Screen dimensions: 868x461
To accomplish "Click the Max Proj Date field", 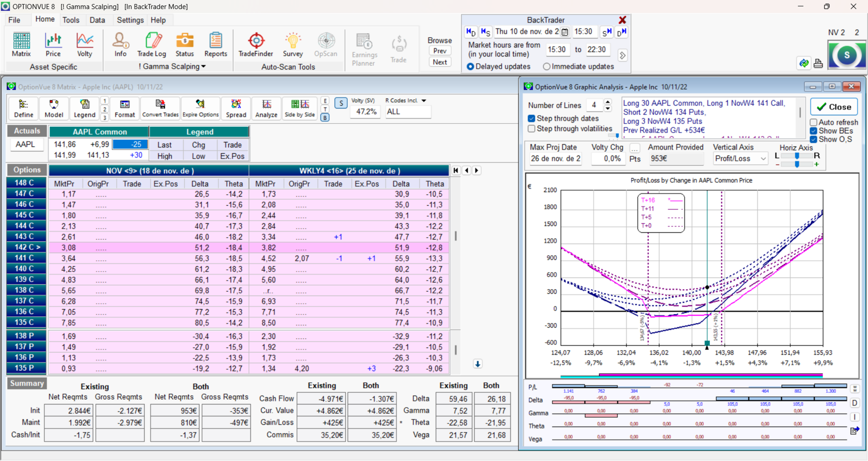I will (x=555, y=158).
